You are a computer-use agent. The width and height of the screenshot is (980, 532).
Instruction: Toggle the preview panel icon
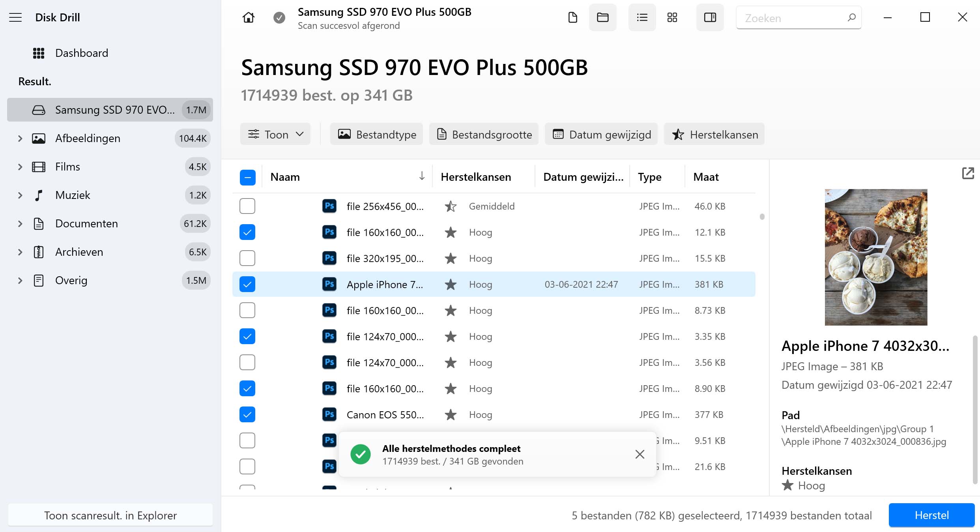pos(710,17)
